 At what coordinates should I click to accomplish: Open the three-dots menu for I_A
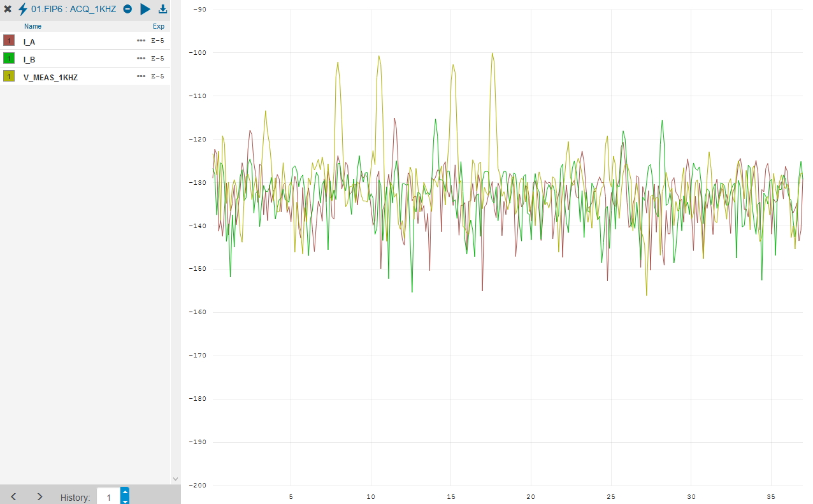[x=141, y=41]
